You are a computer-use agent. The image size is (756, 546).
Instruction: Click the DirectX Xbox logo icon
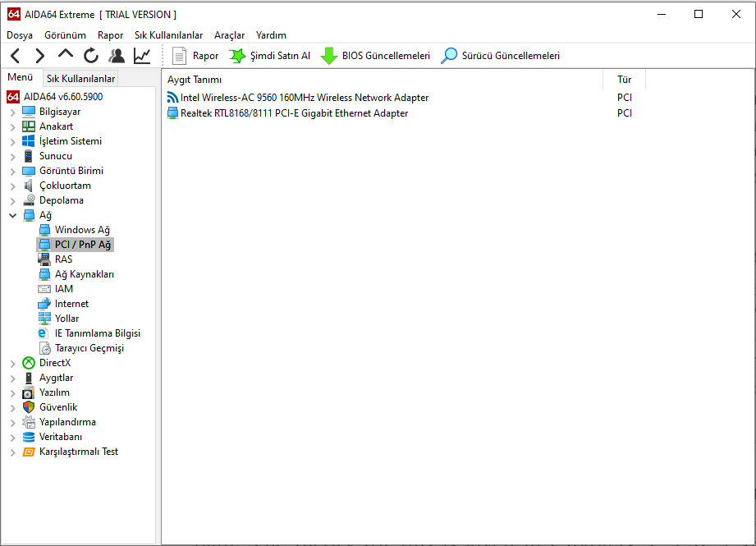click(x=29, y=363)
